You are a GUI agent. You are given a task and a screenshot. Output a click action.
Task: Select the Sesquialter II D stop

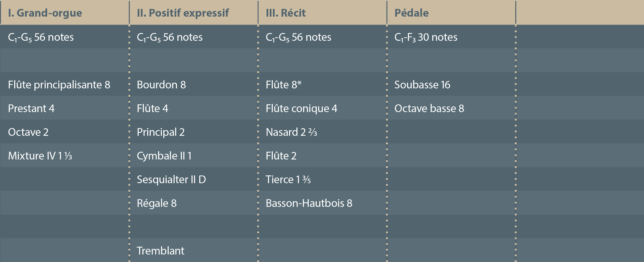[x=171, y=179]
